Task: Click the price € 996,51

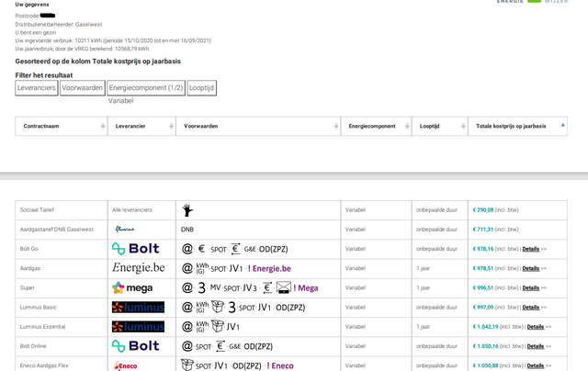Action: coord(483,287)
